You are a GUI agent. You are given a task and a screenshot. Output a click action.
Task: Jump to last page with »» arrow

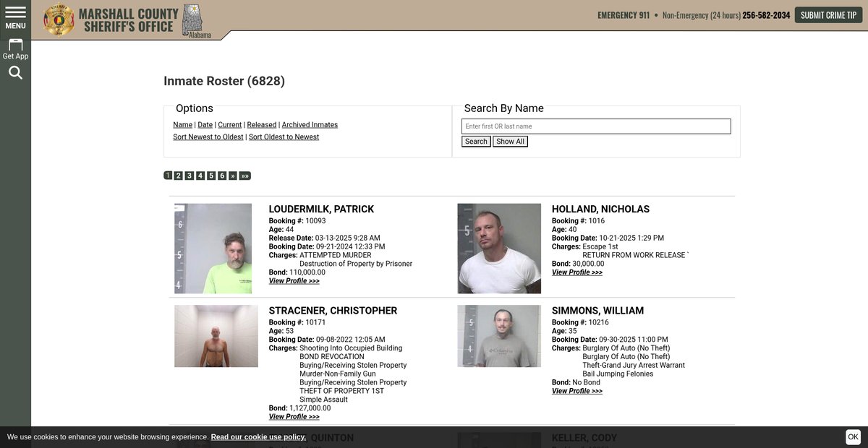pyautogui.click(x=245, y=176)
